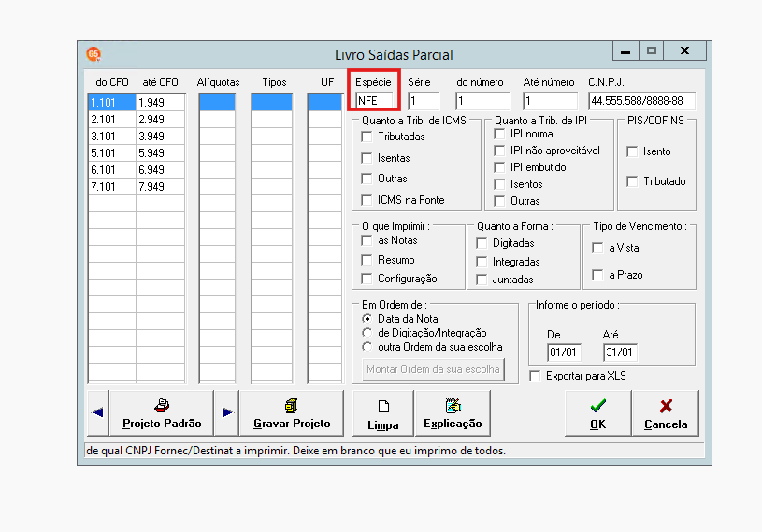Select outra Ordem da sua escolha
Viewport: 762px width, 532px height.
[x=367, y=347]
